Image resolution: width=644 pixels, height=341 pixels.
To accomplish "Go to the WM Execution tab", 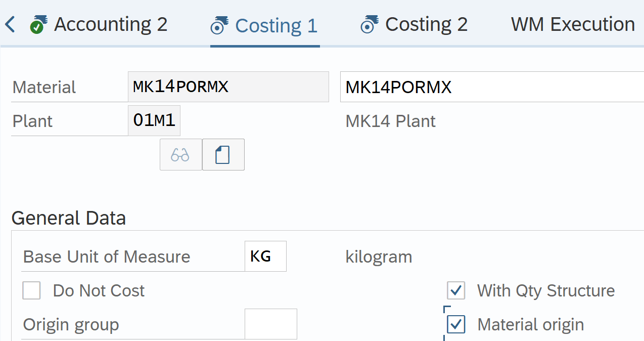I will [573, 24].
